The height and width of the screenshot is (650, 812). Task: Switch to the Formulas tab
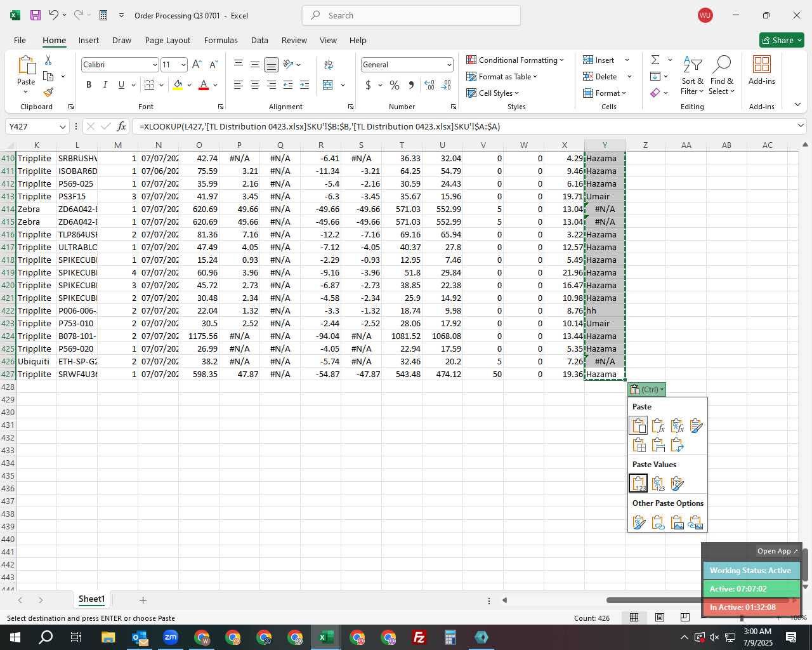click(x=221, y=40)
